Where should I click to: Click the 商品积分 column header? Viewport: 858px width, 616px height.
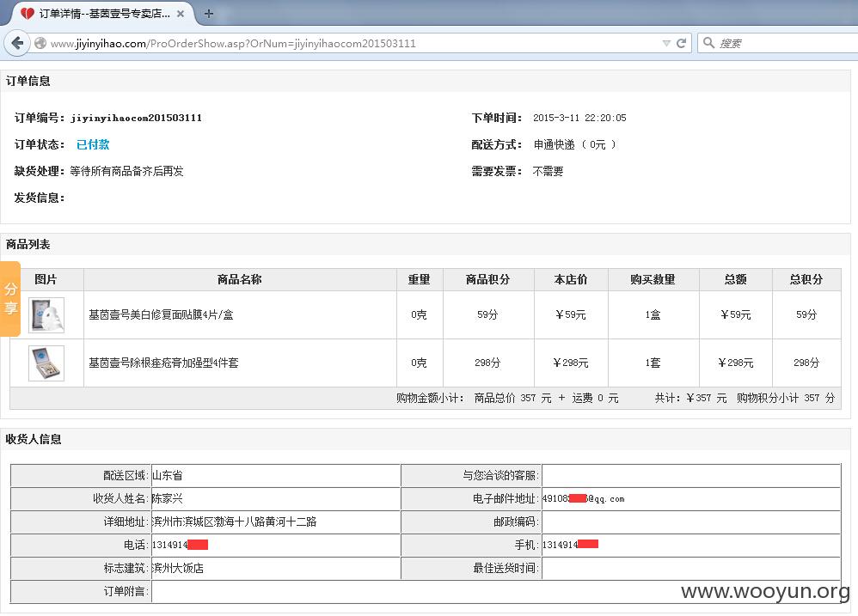coord(488,279)
